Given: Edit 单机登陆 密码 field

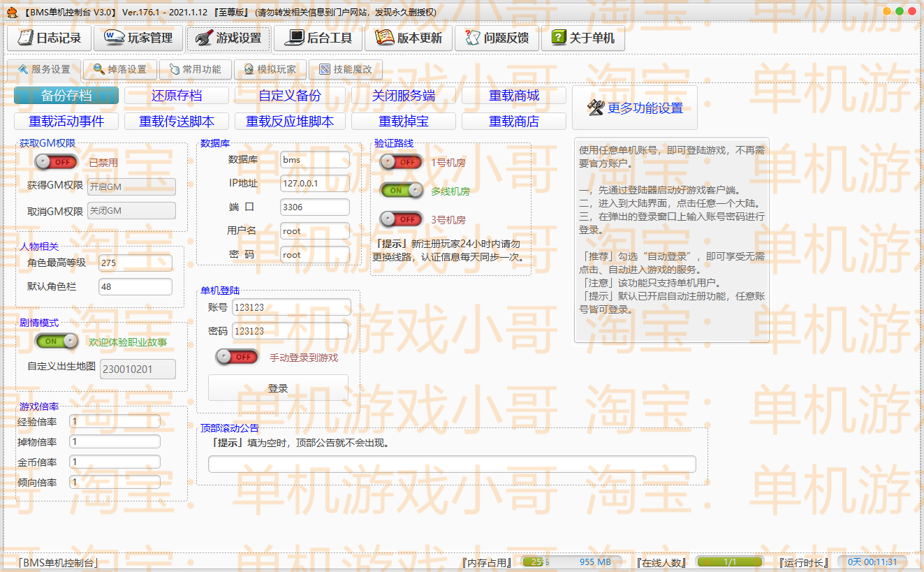Looking at the screenshot, I should coord(290,331).
